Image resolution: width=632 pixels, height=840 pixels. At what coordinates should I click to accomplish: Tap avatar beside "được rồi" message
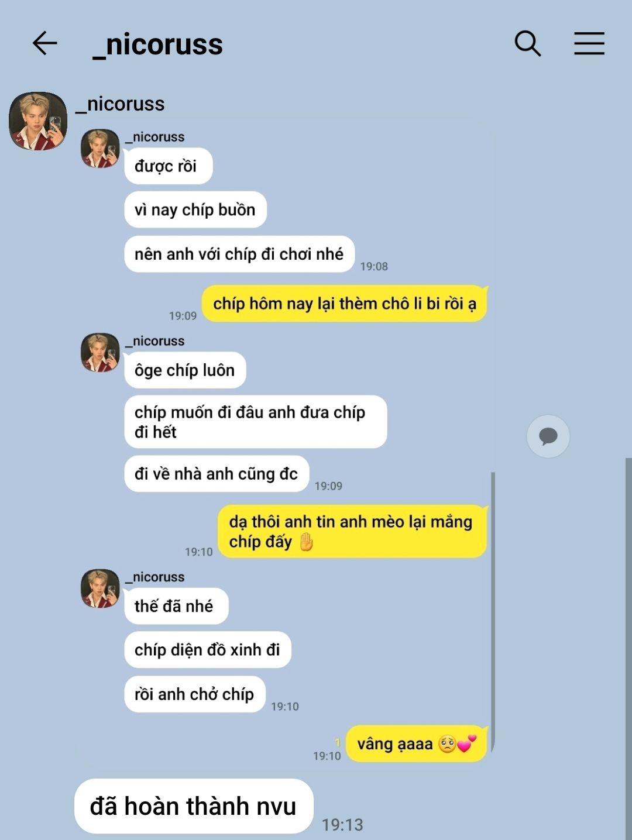100,149
